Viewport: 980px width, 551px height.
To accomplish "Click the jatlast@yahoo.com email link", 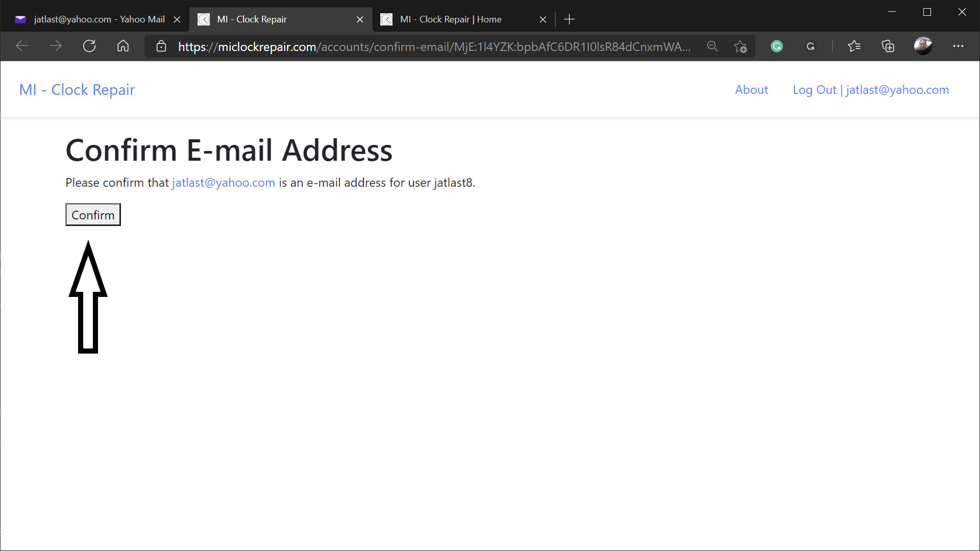I will (224, 182).
